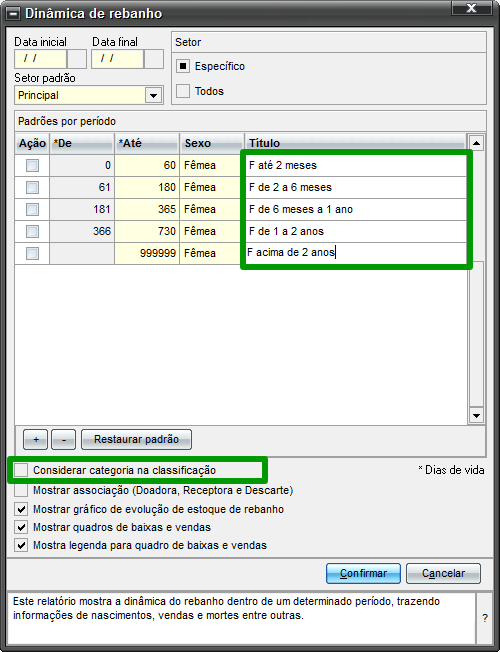Uncheck Mostra legenda para quadro de baixas

(x=21, y=545)
